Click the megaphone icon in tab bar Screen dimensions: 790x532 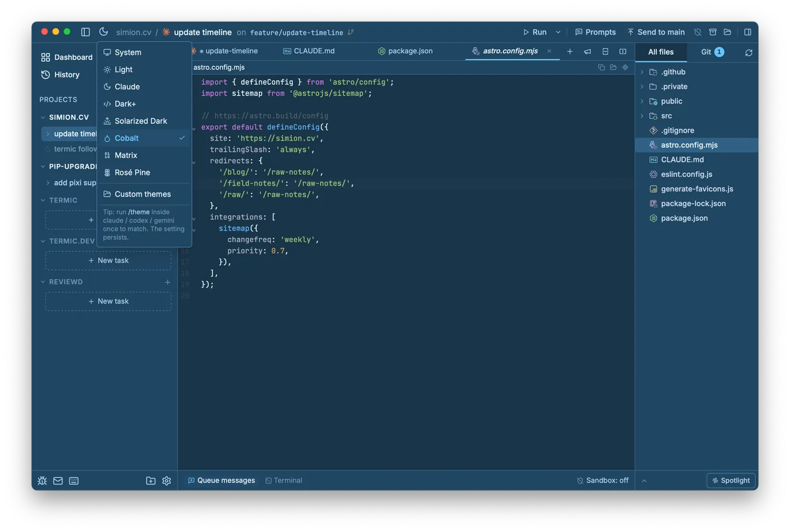point(588,51)
